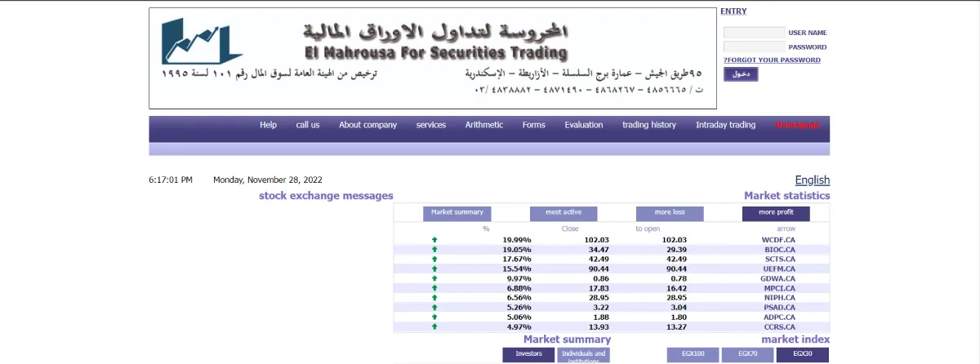Click the NIPH.CA ticker

[x=780, y=298]
